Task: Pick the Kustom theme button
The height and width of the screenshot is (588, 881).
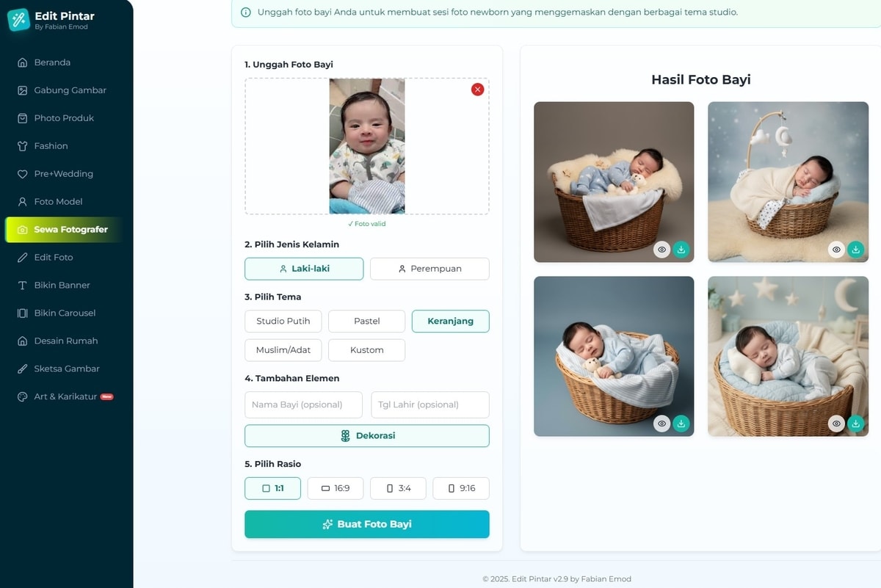Action: (366, 350)
